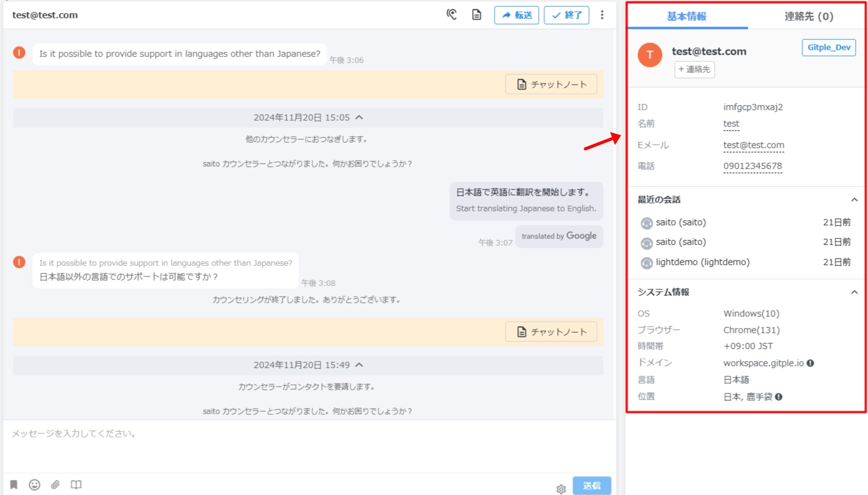Click the 終了 end chat button

pos(567,15)
